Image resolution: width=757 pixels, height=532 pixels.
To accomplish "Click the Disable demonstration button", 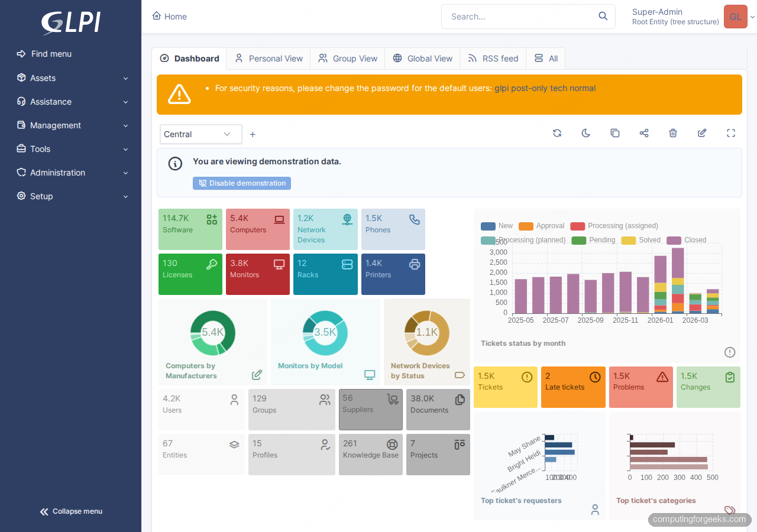I will (x=241, y=183).
